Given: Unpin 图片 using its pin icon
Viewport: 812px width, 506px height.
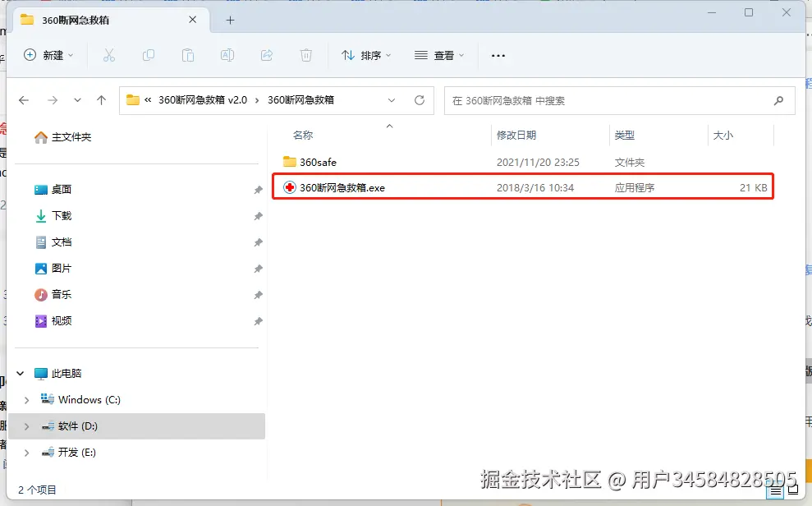Looking at the screenshot, I should [x=258, y=269].
